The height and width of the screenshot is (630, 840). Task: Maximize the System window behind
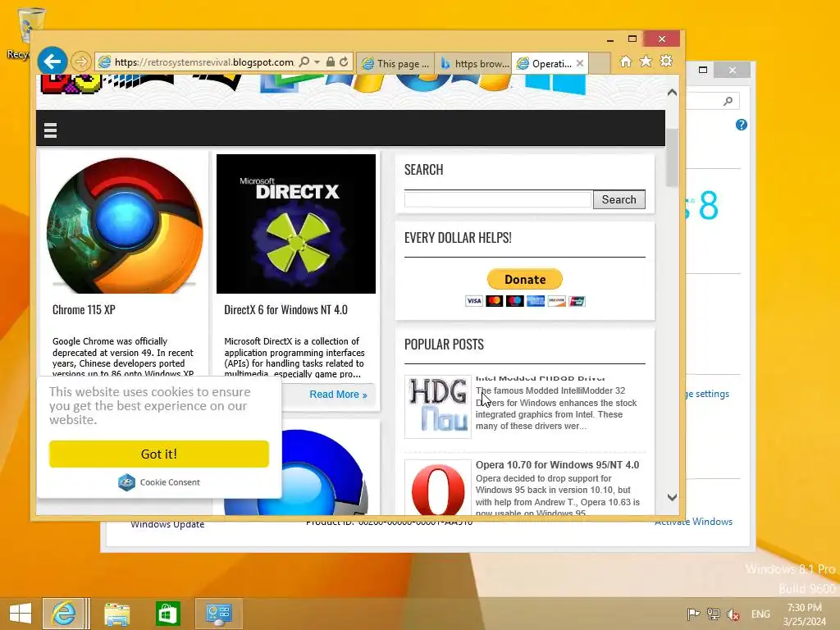[703, 70]
